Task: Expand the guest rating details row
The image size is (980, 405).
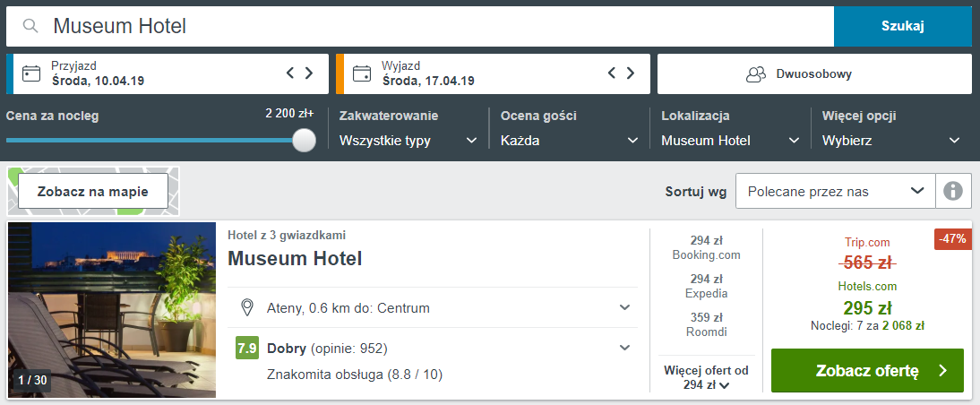Action: coord(624,348)
